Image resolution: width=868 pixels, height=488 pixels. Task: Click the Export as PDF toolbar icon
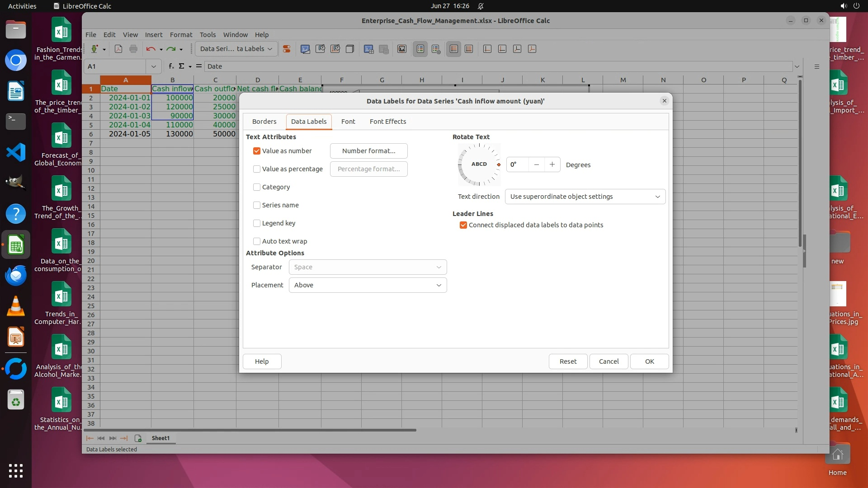click(x=118, y=49)
